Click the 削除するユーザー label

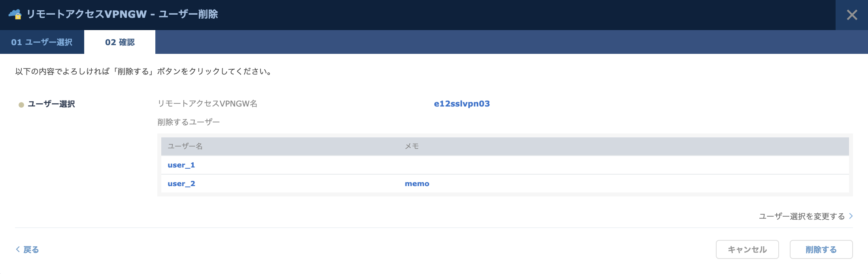pos(189,122)
